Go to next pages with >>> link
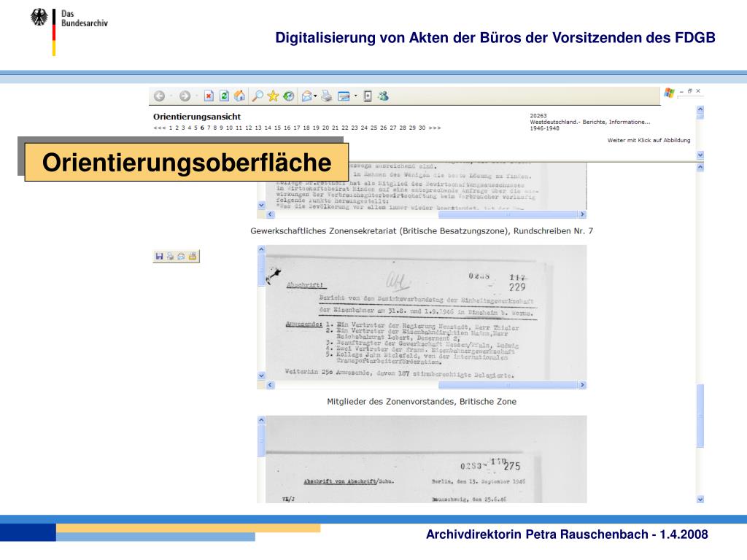 pos(435,128)
